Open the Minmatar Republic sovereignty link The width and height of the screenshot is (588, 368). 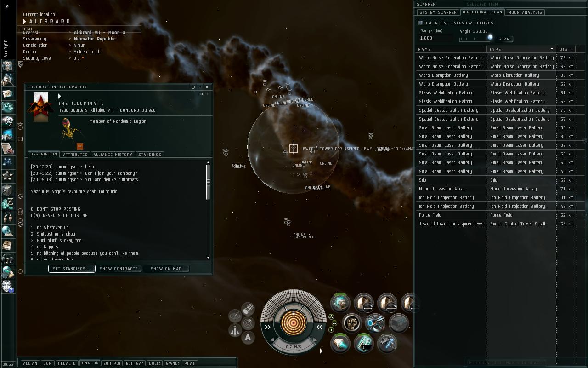[95, 39]
